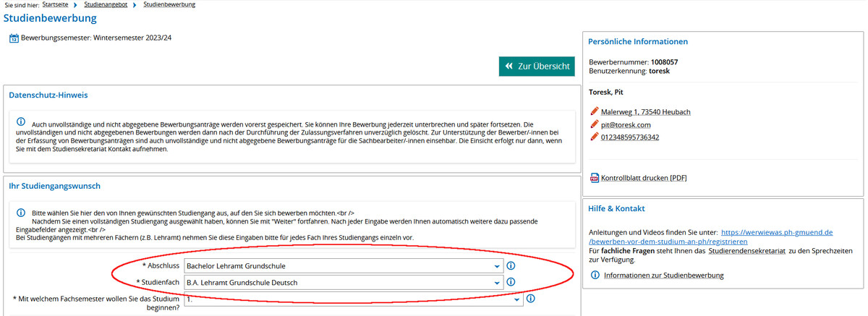Select Studienbewerbung in the breadcrumb trail

click(169, 4)
